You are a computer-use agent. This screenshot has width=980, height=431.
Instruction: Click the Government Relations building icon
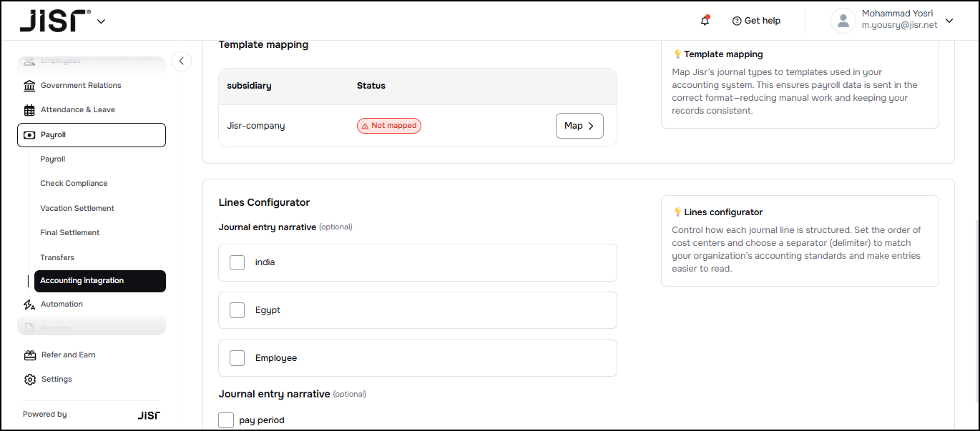29,86
